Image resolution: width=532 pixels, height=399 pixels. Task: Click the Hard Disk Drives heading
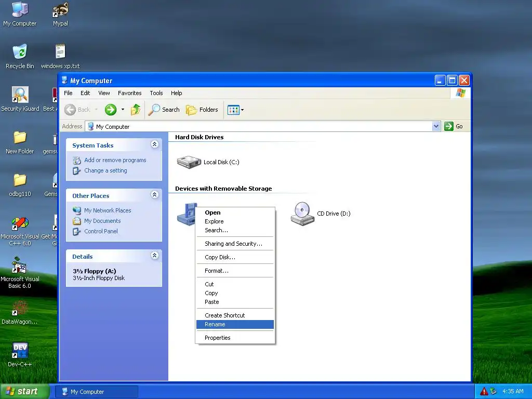point(199,137)
